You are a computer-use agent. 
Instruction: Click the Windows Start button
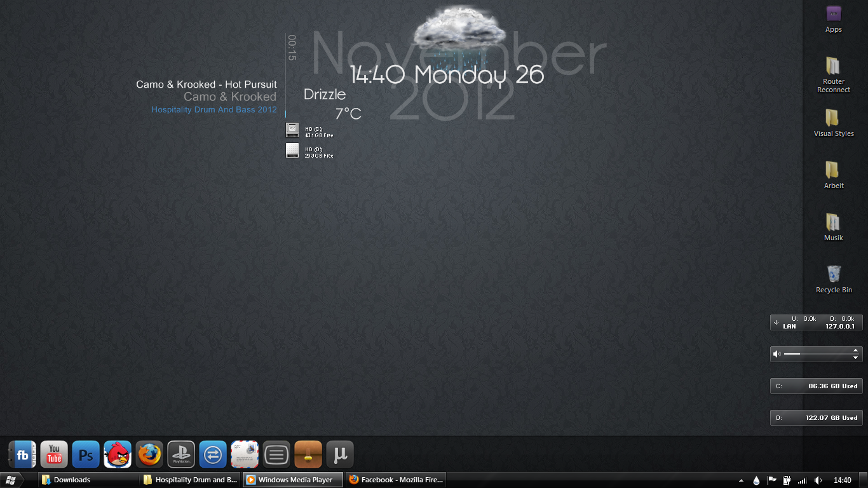point(11,480)
